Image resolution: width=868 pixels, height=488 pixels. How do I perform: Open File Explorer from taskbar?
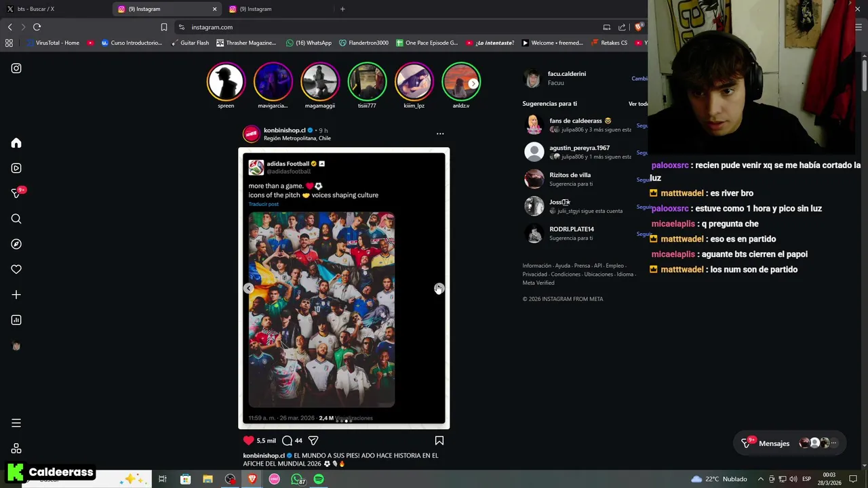tap(208, 479)
